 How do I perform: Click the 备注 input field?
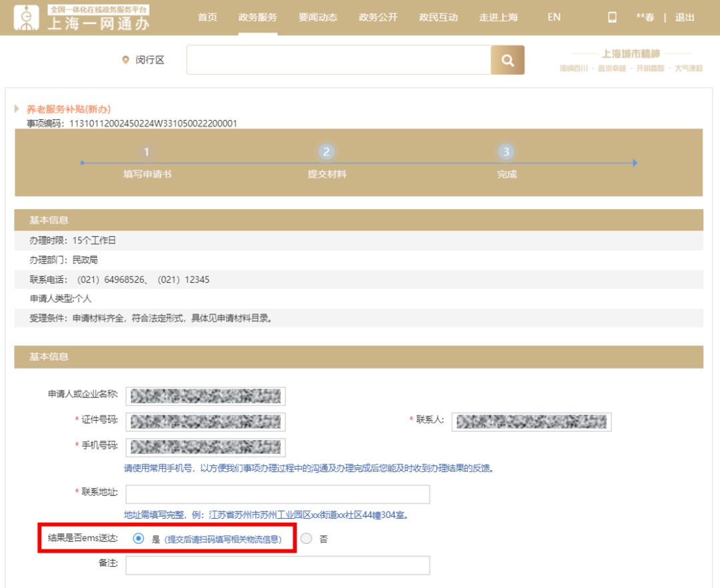tap(277, 565)
